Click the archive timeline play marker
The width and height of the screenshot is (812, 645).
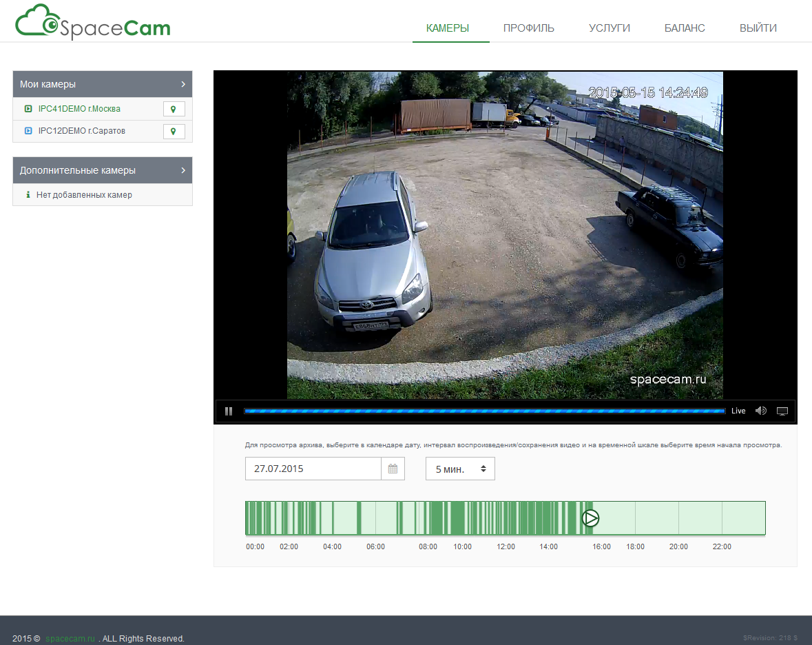click(x=590, y=518)
